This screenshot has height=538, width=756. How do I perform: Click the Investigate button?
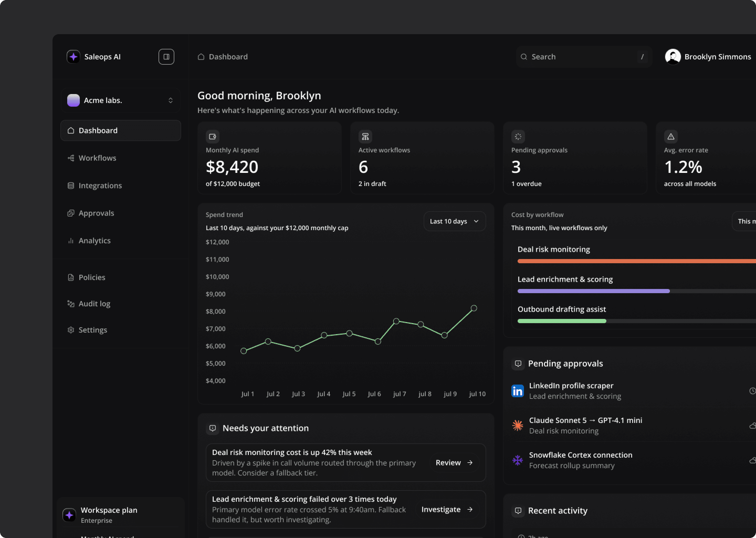tap(447, 510)
